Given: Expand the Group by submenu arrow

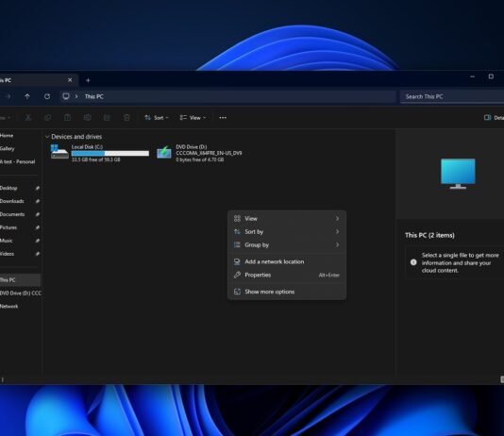Looking at the screenshot, I should 337,244.
